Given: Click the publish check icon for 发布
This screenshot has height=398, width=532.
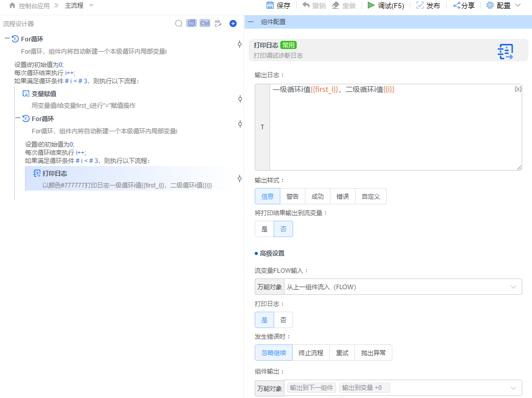Looking at the screenshot, I should [419, 5].
